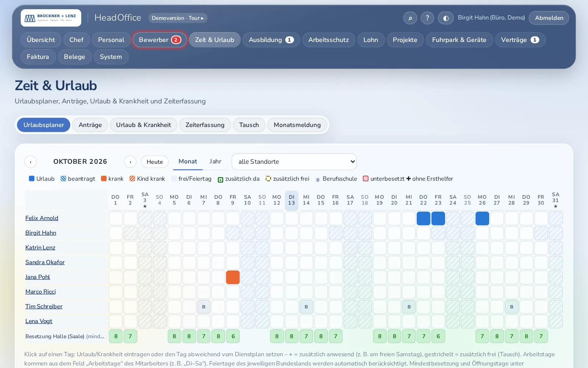Select the Urlaubsplaner sub-tab
Image resolution: width=588 pixels, height=368 pixels.
click(44, 125)
